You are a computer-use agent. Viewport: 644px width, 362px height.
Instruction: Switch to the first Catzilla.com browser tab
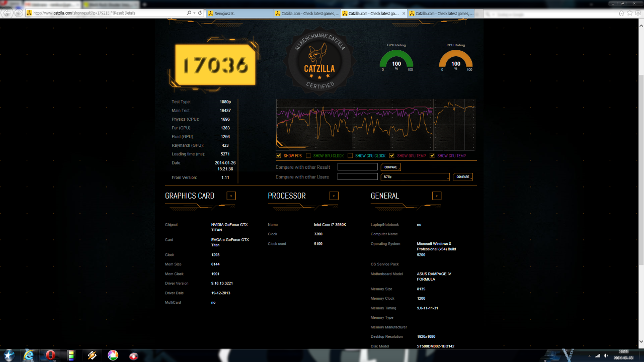(x=307, y=13)
